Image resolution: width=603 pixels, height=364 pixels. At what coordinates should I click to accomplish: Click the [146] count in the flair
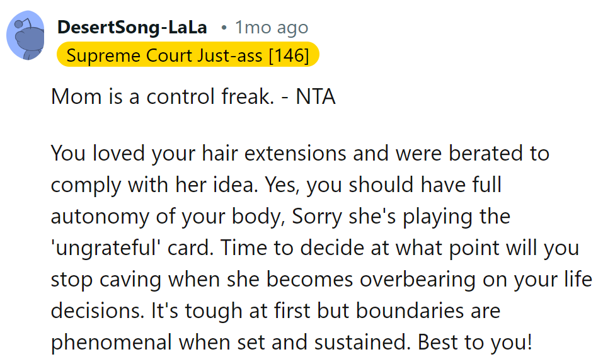(289, 55)
